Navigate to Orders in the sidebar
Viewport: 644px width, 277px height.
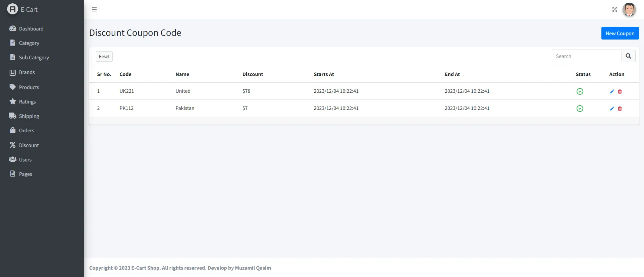[26, 131]
